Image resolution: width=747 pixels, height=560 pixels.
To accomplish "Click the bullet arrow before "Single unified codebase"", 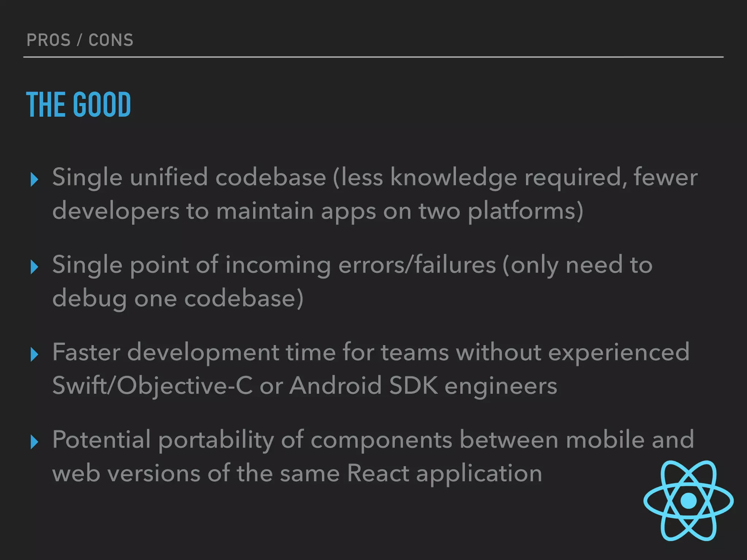I will pos(35,179).
